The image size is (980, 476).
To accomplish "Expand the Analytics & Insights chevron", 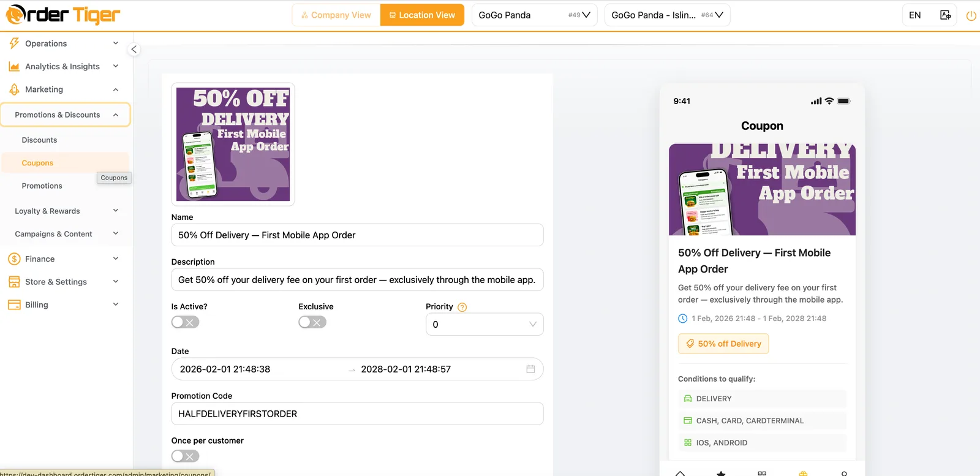I will click(116, 66).
